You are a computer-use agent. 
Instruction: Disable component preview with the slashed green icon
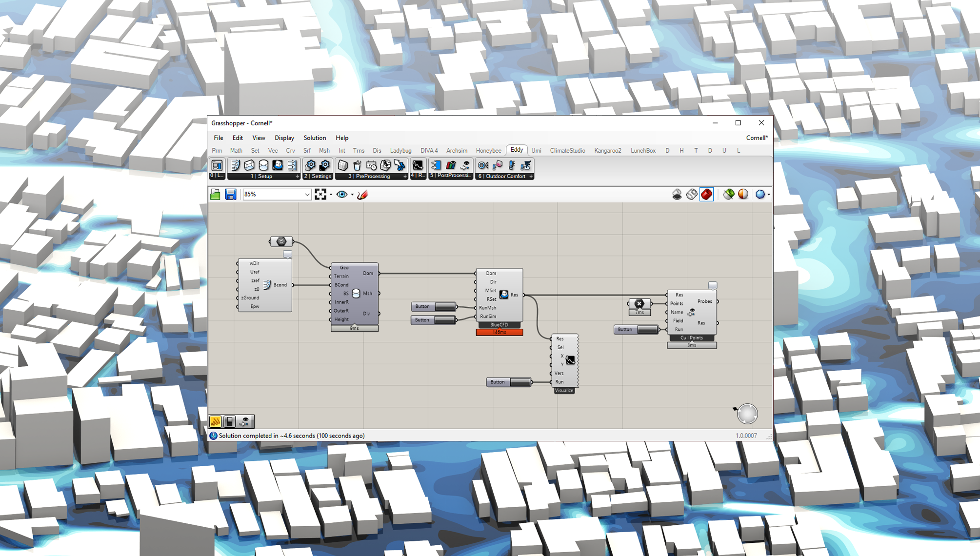[729, 194]
